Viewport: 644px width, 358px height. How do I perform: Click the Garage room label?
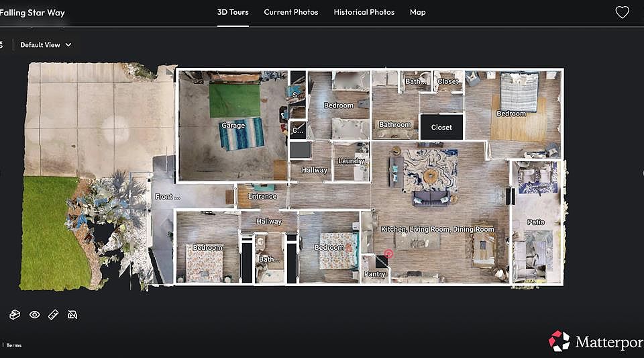click(x=233, y=126)
